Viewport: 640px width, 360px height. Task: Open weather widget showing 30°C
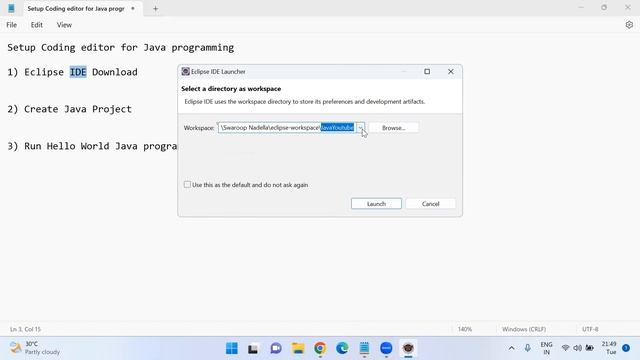[x=35, y=348]
